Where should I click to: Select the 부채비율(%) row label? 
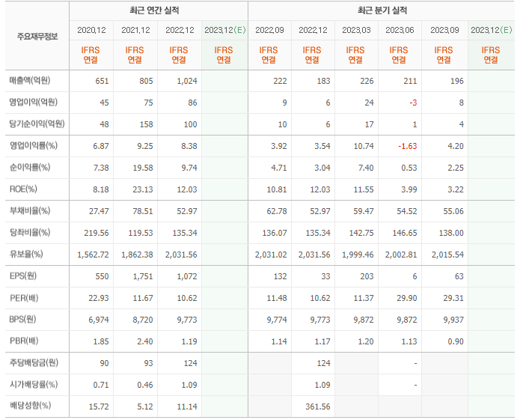pyautogui.click(x=30, y=211)
